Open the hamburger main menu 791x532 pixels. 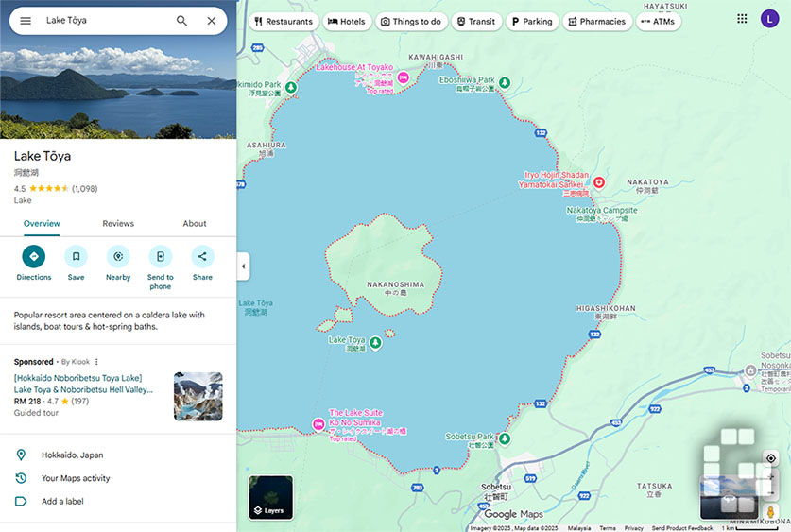[26, 21]
